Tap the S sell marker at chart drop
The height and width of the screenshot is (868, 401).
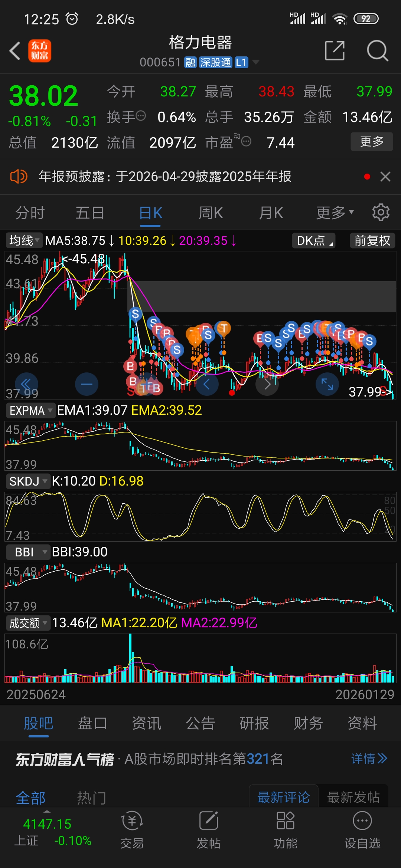(135, 314)
